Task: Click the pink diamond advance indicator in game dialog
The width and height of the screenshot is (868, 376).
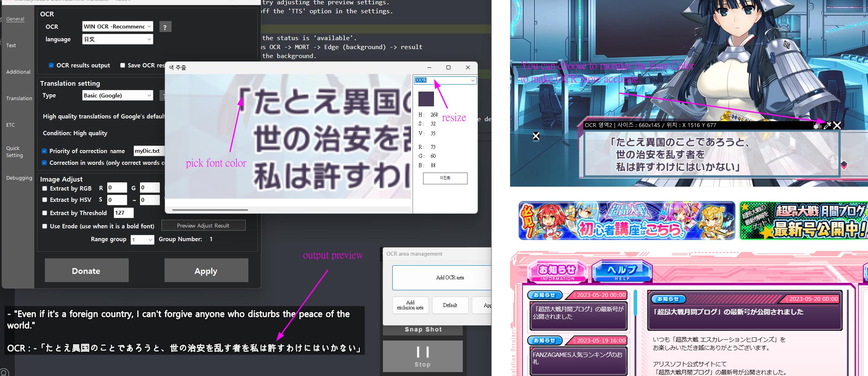Action: [844, 165]
